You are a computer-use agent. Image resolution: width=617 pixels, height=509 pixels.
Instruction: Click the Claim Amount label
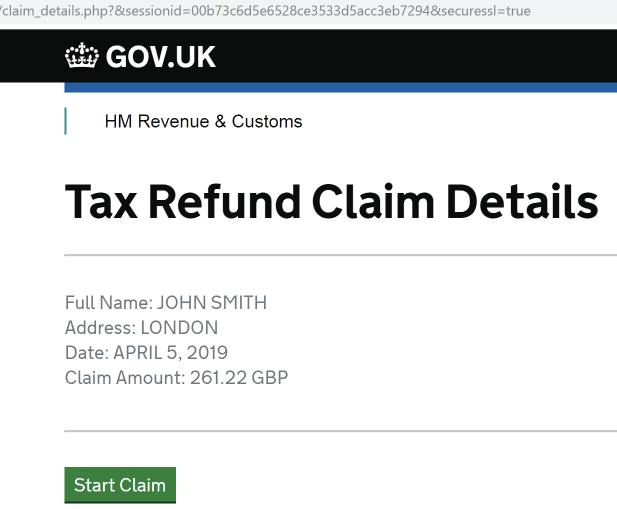[x=124, y=378]
